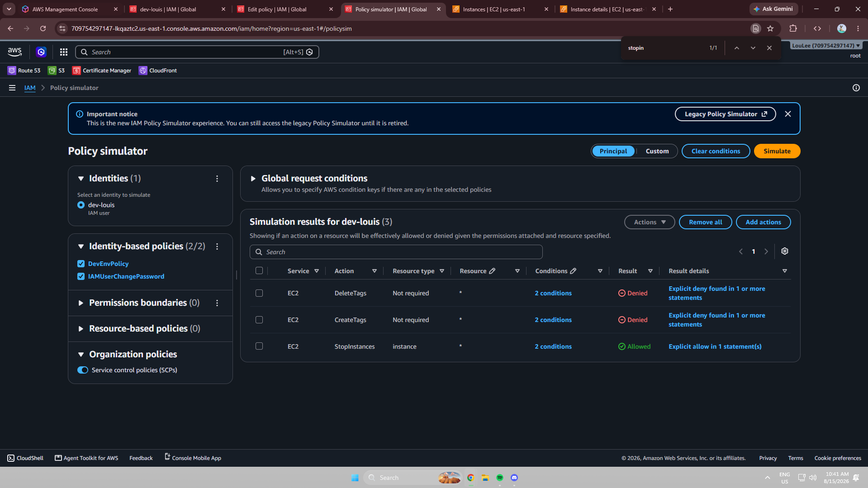Open 2 conditions link for StopInstances
Viewport: 868px width, 488px height.
coord(553,346)
